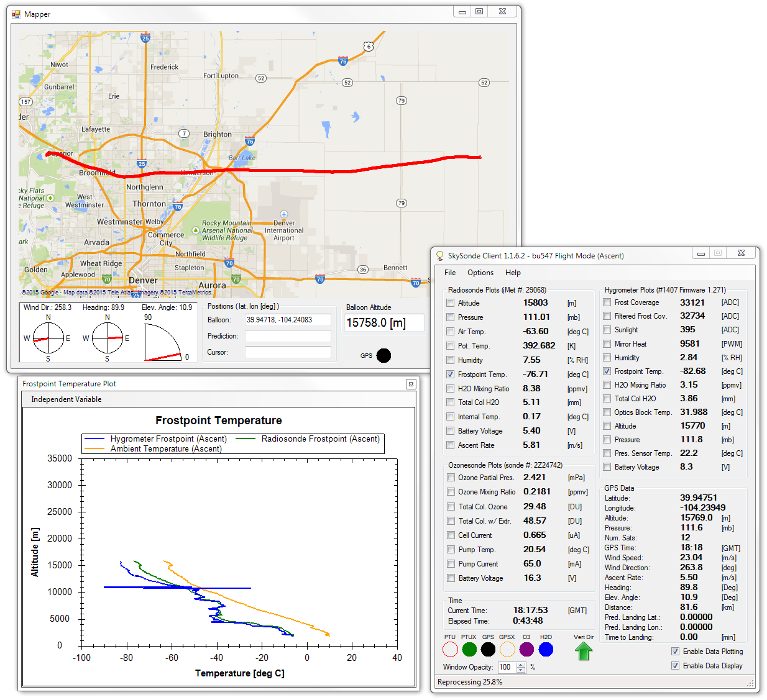Open the Independent Variable menu
This screenshot has height=700, width=767.
[x=67, y=399]
